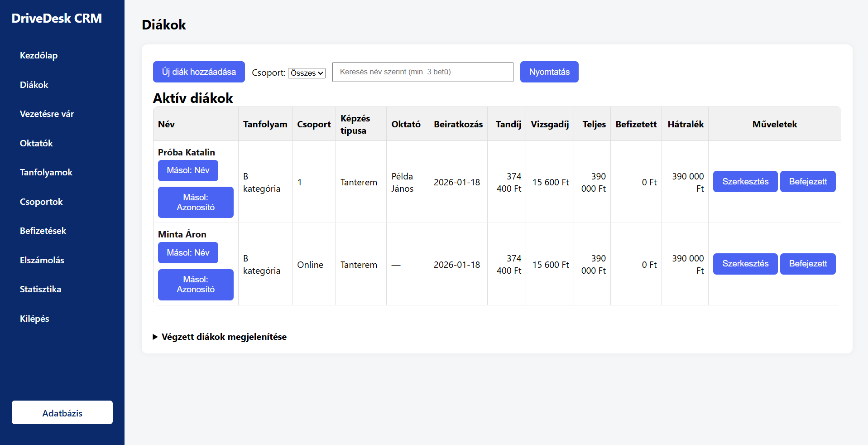The width and height of the screenshot is (868, 445).
Task: Click the Adatbázis button
Action: tap(62, 412)
